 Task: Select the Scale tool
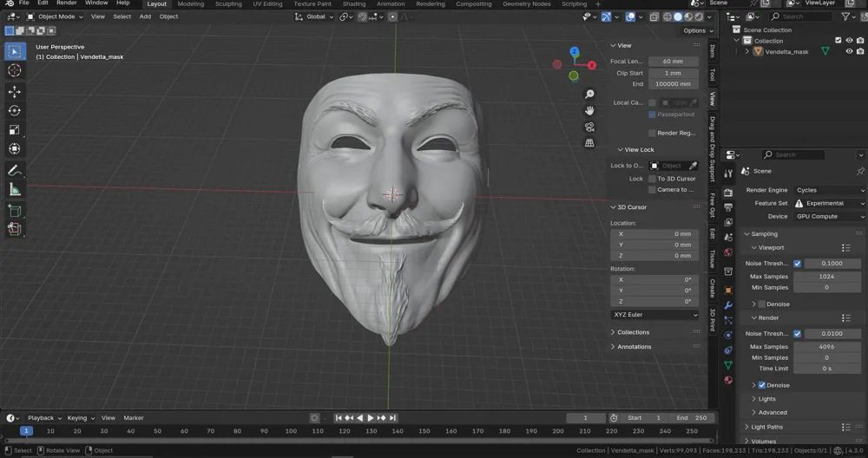tap(15, 130)
